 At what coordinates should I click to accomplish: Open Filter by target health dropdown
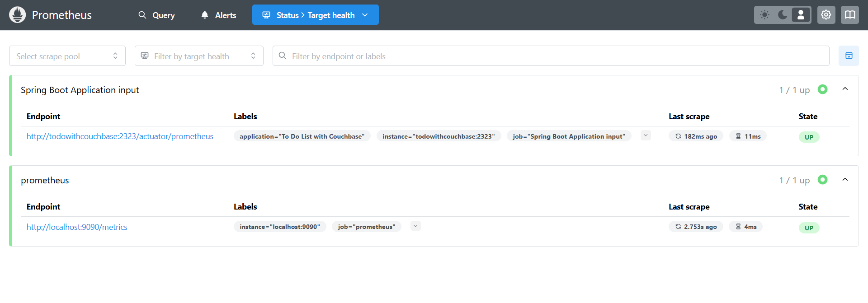199,56
